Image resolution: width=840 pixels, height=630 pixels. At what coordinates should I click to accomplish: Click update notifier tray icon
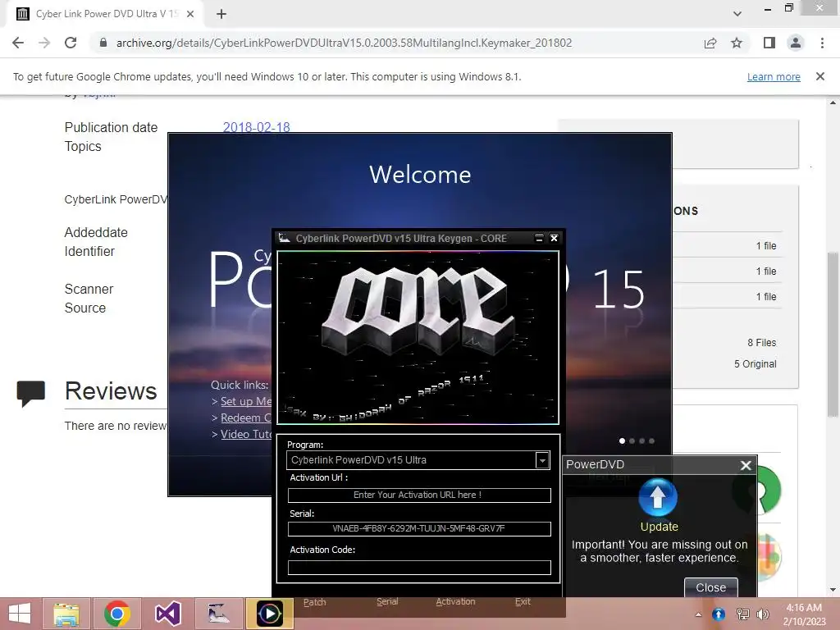point(719,614)
